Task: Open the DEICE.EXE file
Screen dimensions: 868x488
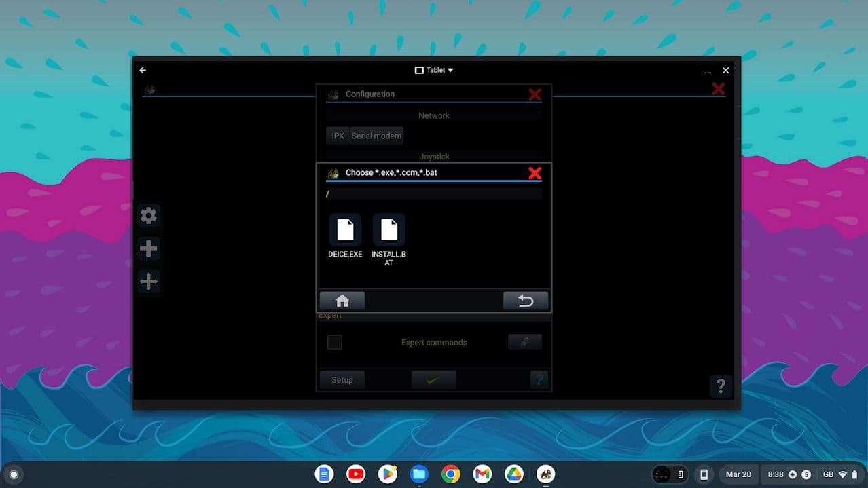Action: pos(344,231)
